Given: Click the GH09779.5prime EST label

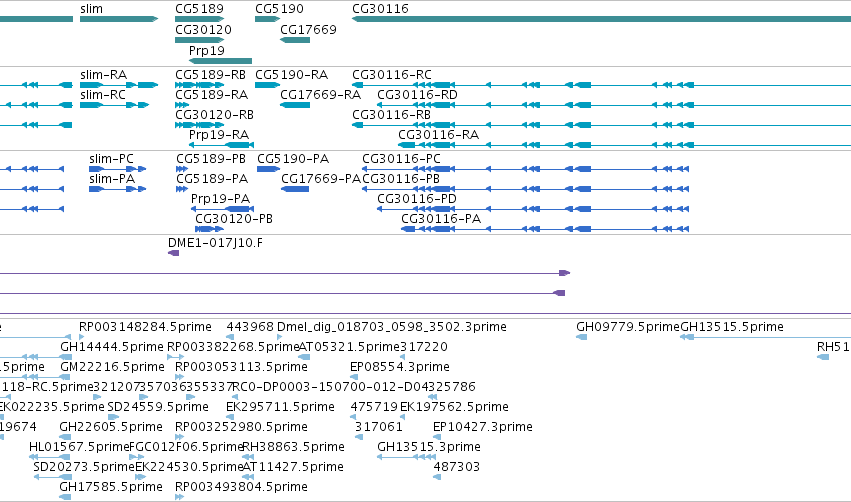Looking at the screenshot, I should [x=628, y=327].
